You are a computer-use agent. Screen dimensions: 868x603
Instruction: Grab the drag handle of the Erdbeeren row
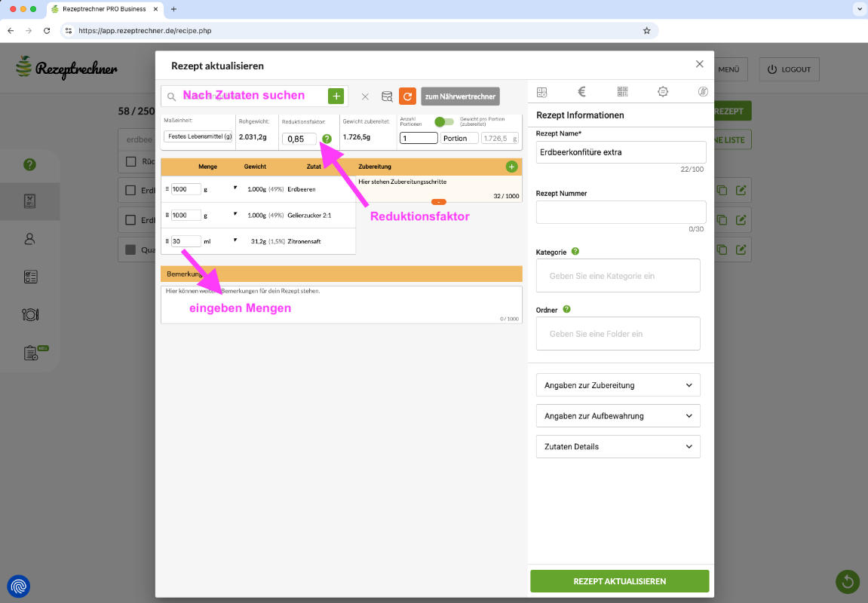point(167,189)
